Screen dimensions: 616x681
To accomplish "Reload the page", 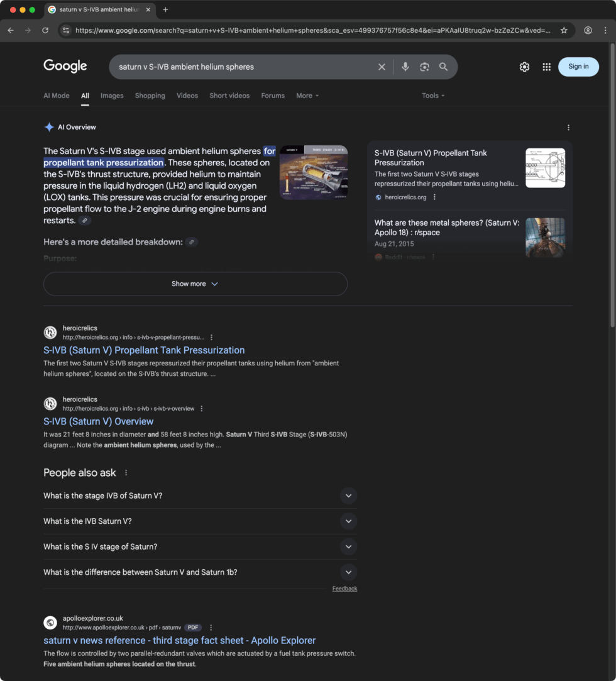I will [x=45, y=30].
